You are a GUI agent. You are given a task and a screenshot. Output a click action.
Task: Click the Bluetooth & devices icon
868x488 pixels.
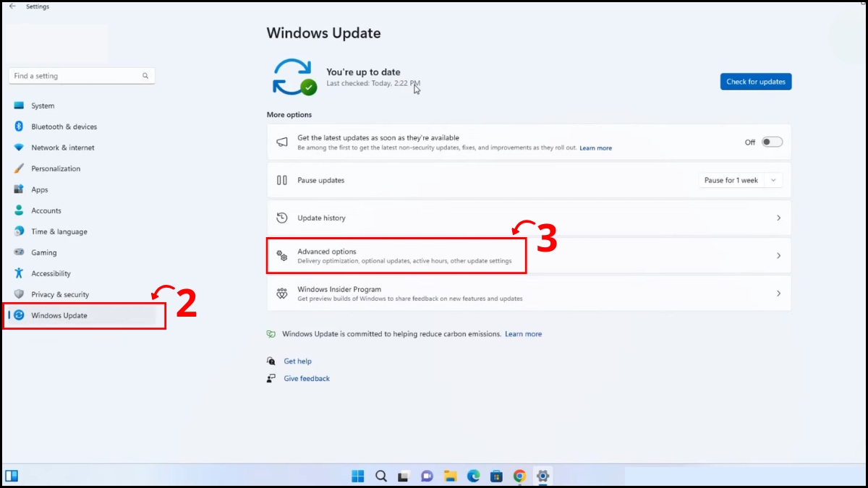19,127
